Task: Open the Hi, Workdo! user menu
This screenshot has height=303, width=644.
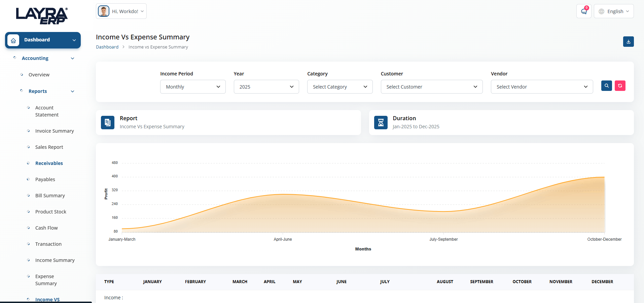Action: tap(121, 11)
